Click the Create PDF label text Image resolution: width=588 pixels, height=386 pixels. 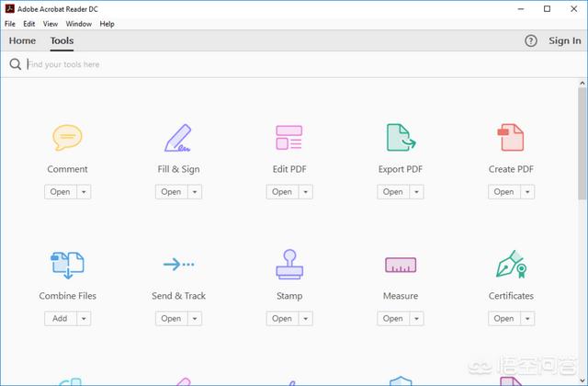point(511,169)
